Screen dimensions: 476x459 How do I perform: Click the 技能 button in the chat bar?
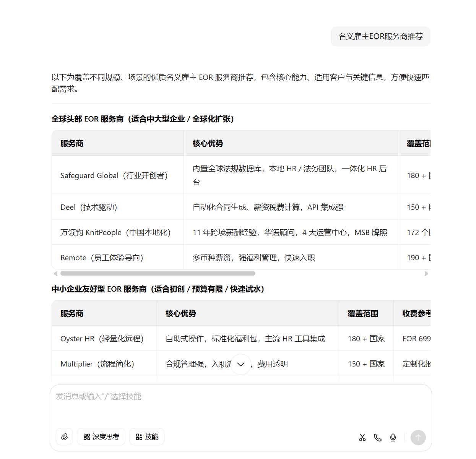(147, 437)
